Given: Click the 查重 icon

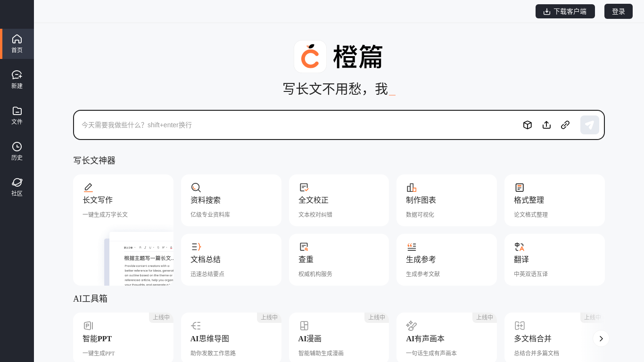Looking at the screenshot, I should pos(304,247).
